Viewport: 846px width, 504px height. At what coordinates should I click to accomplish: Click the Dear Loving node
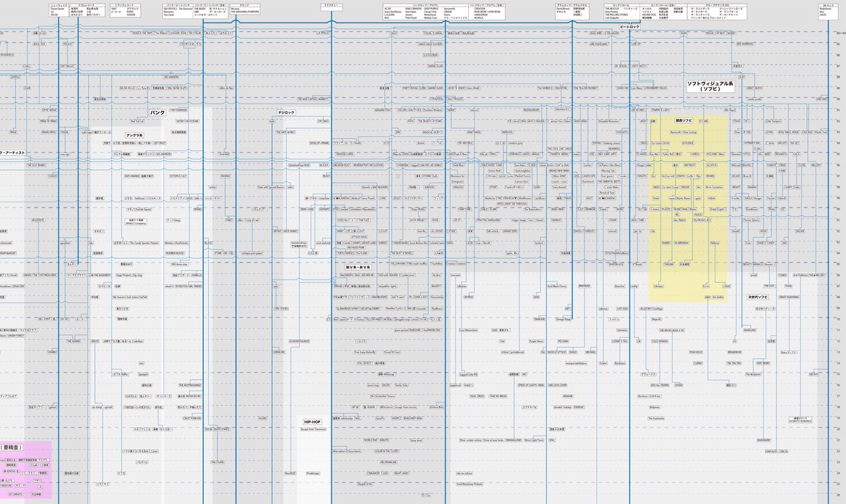tap(689, 132)
